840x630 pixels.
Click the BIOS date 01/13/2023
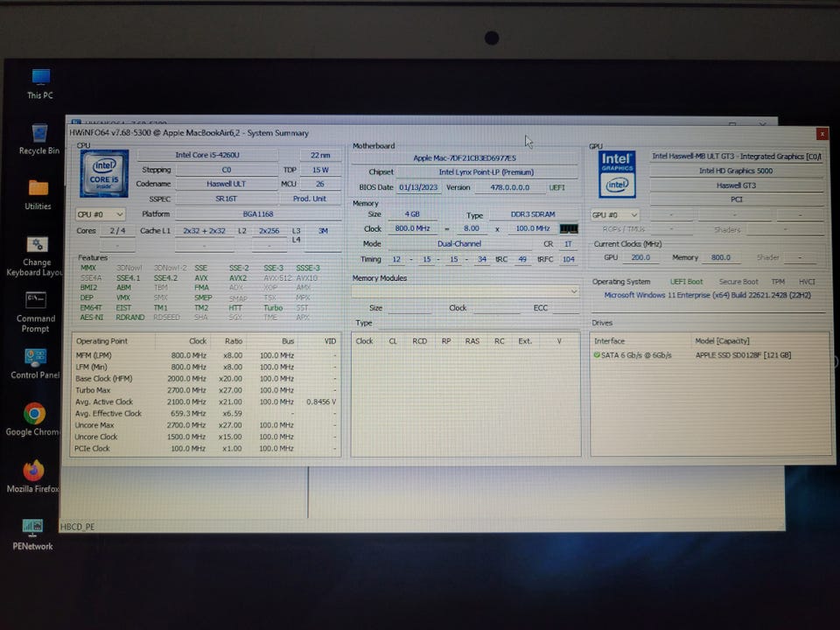(x=418, y=187)
